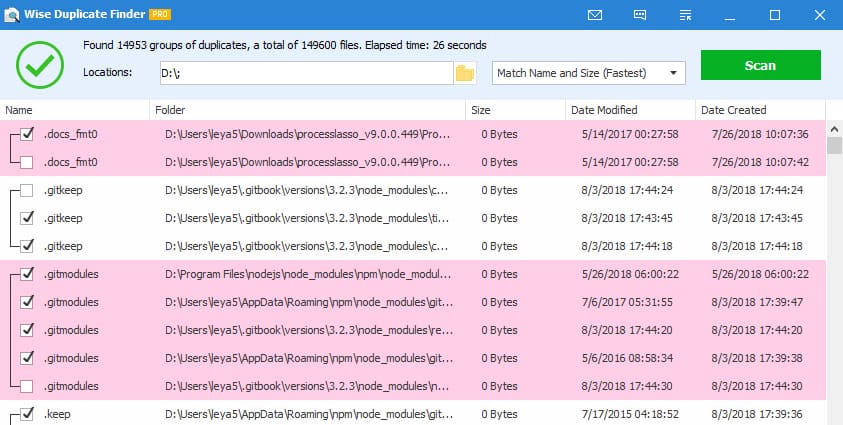Viewport: 843px width, 425px height.
Task: Start a new scan with Scan button
Action: (x=761, y=65)
